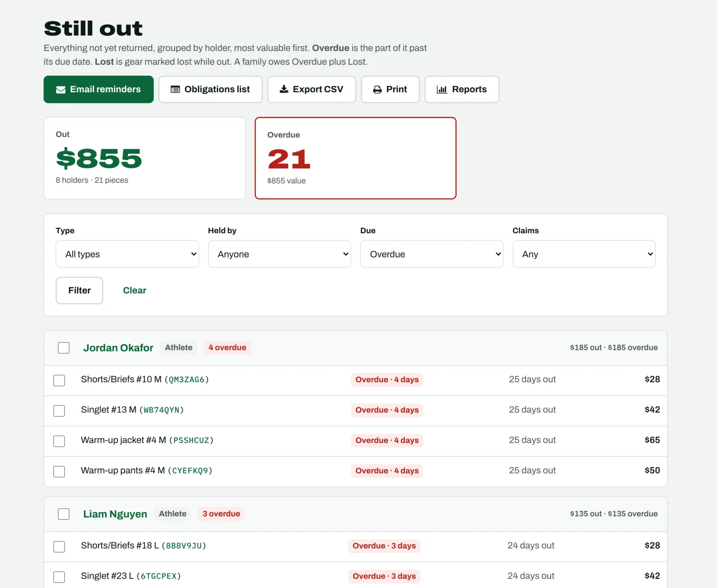Screen dimensions: 717x588
Task: Click the printer icon on Print
Action: coord(377,90)
